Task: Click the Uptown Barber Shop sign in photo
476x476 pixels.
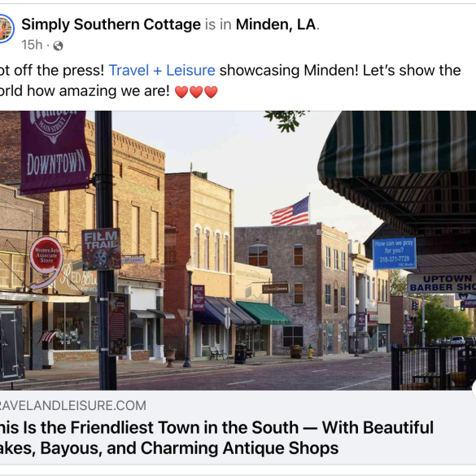Action: point(441,283)
